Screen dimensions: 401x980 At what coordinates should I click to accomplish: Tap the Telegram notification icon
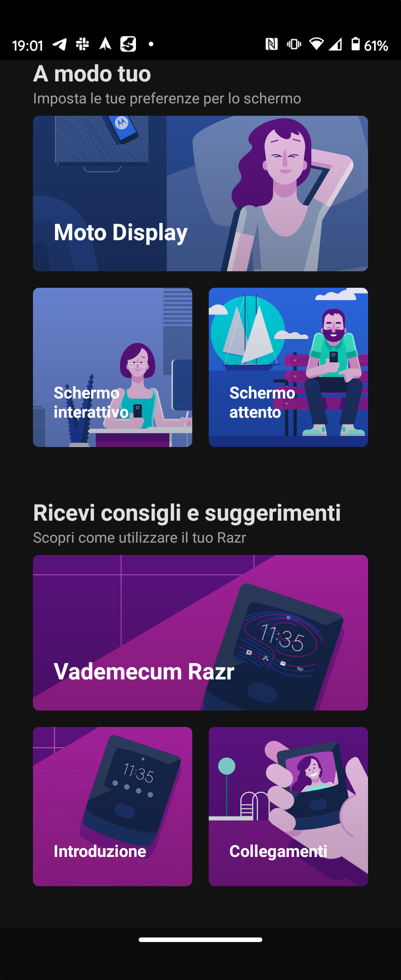pyautogui.click(x=60, y=44)
